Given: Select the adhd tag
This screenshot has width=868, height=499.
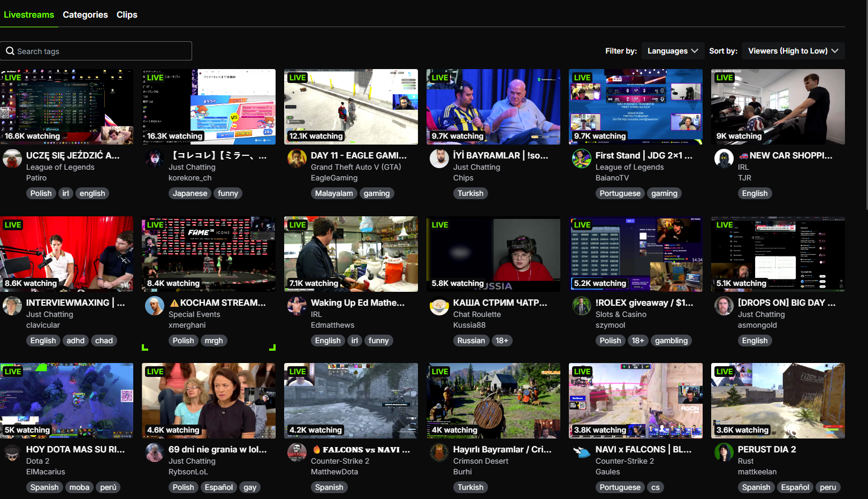Looking at the screenshot, I should click(75, 341).
